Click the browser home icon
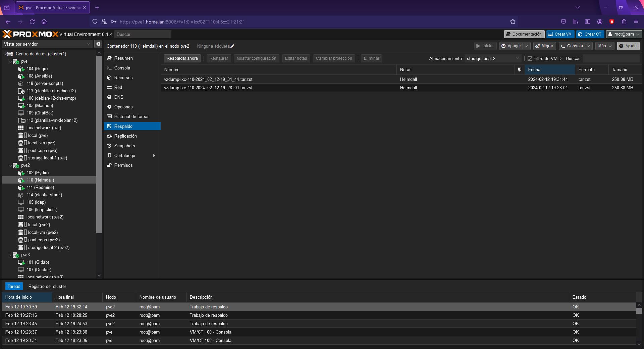The width and height of the screenshot is (644, 349). click(x=44, y=22)
